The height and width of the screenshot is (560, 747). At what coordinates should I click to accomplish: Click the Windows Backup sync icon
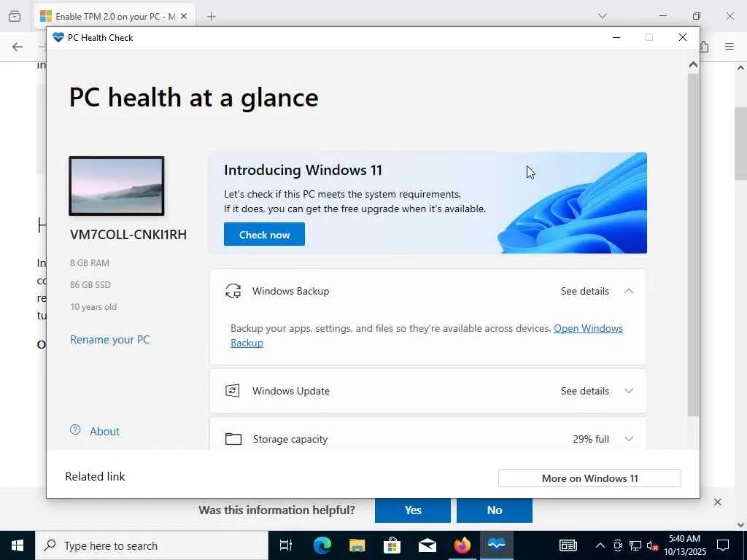tap(233, 291)
